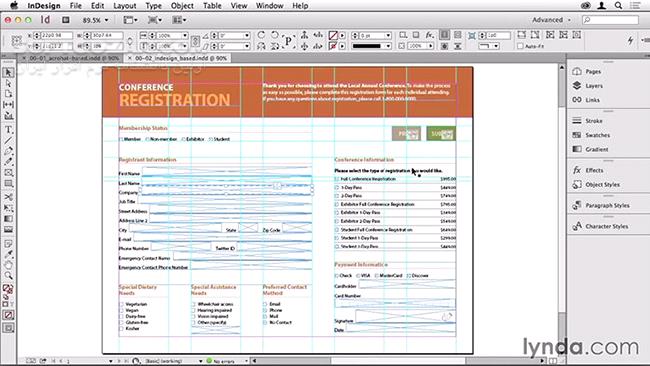Select the Type tool
Screen dimensions: 650x366
[x=8, y=130]
